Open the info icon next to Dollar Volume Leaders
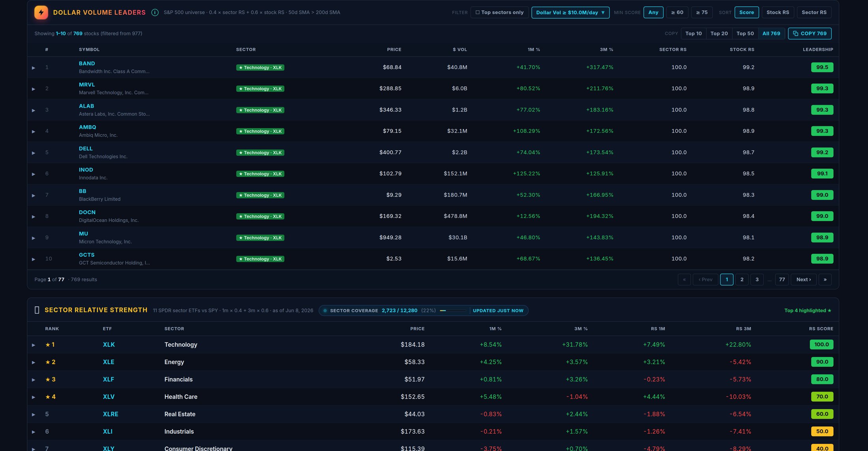Image resolution: width=868 pixels, height=451 pixels. 155,13
